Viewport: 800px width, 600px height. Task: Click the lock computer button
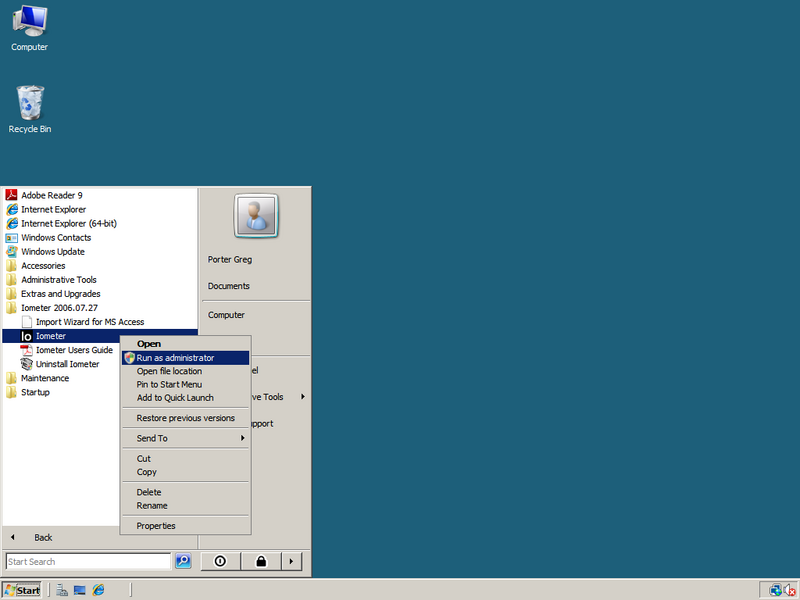[261, 561]
